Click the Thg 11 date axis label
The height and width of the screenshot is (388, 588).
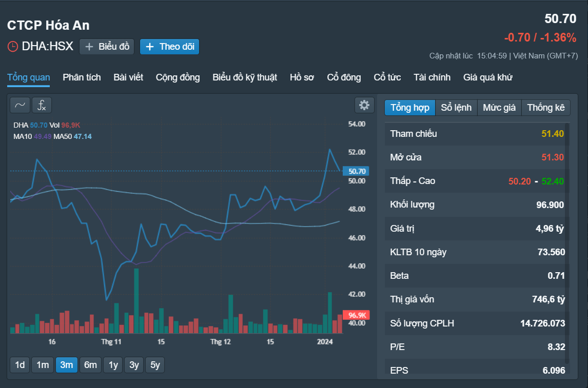pyautogui.click(x=111, y=341)
